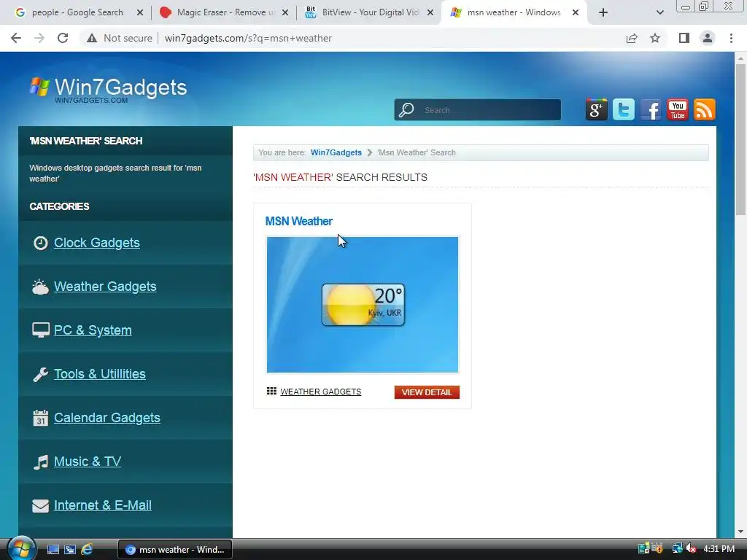
Task: Click the cloud icon beside Weather Gadgets
Action: pos(41,287)
